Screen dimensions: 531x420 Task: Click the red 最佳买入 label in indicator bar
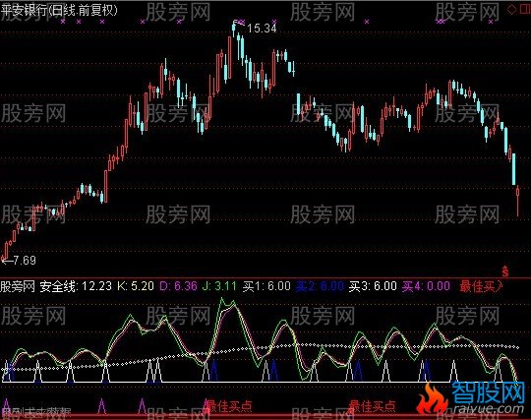click(x=481, y=286)
